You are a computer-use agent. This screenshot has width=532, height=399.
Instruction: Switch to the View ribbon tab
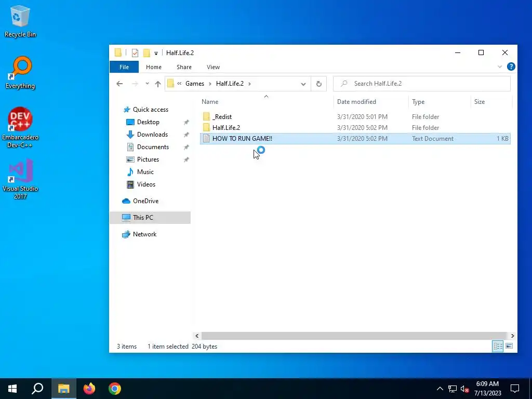coord(214,67)
